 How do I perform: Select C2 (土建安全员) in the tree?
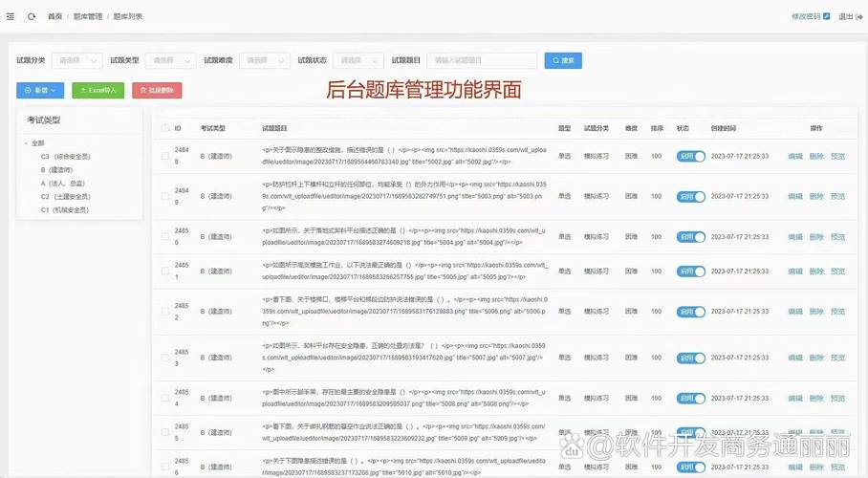click(65, 197)
